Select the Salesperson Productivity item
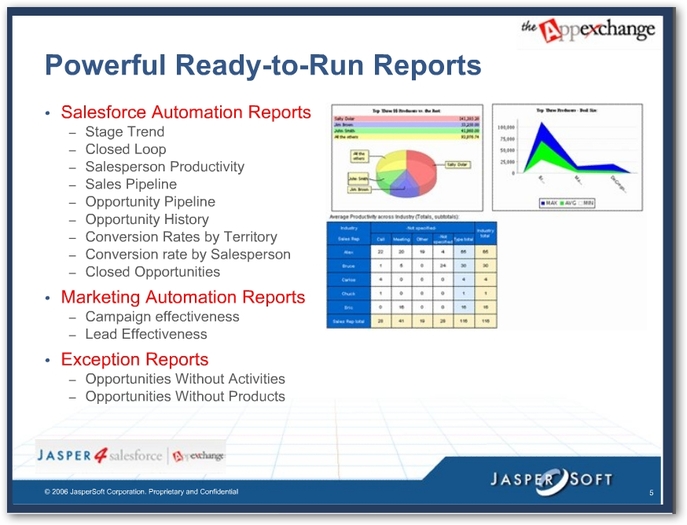 [165, 167]
